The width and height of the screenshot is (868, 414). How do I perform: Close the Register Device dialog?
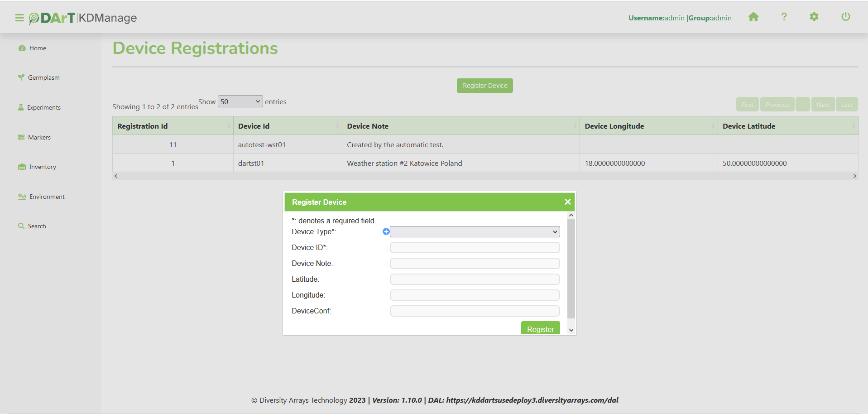pos(567,202)
